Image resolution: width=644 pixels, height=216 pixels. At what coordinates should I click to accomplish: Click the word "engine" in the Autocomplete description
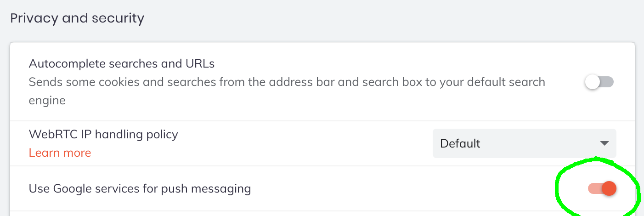pyautogui.click(x=47, y=100)
